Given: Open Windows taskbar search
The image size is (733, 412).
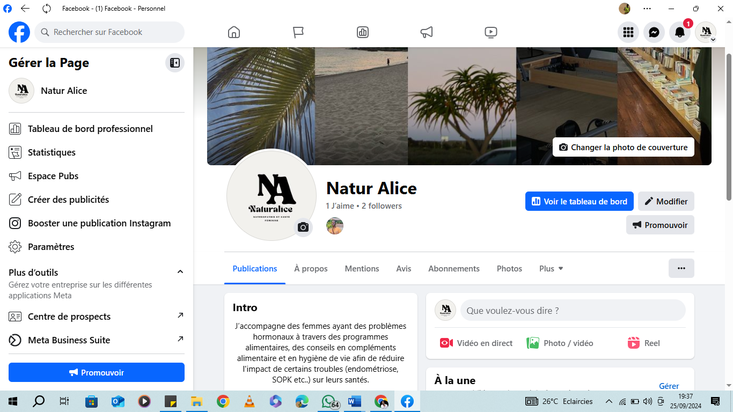Looking at the screenshot, I should coord(39,401).
